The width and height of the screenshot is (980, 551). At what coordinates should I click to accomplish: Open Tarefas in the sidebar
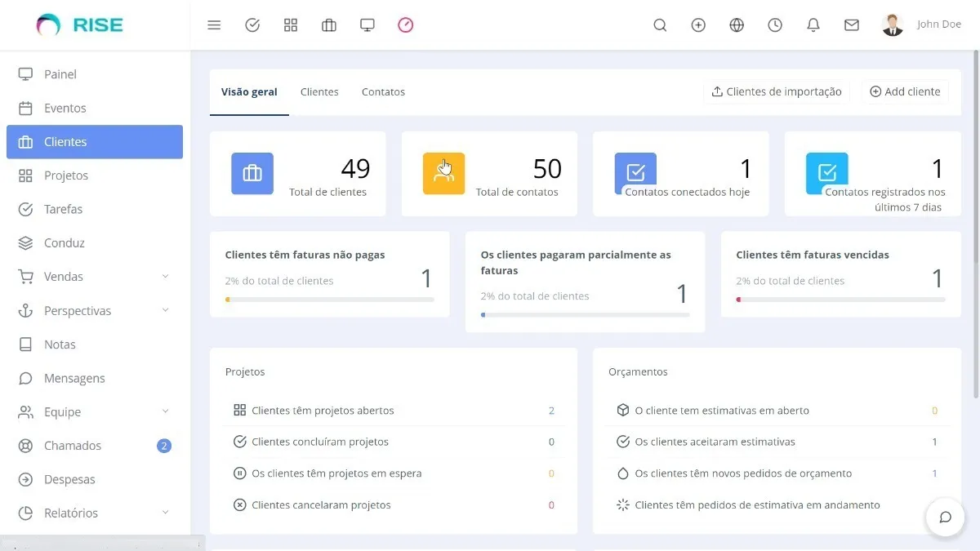tap(95, 209)
